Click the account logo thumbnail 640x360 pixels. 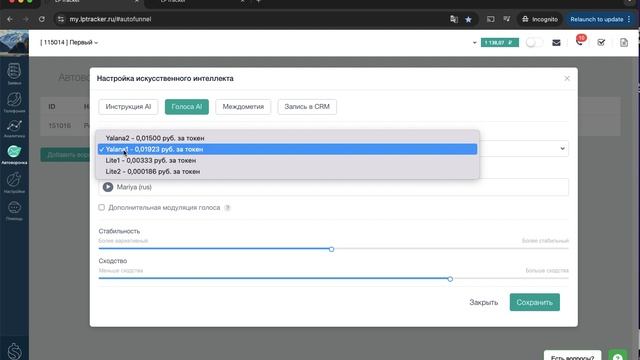[x=14, y=42]
